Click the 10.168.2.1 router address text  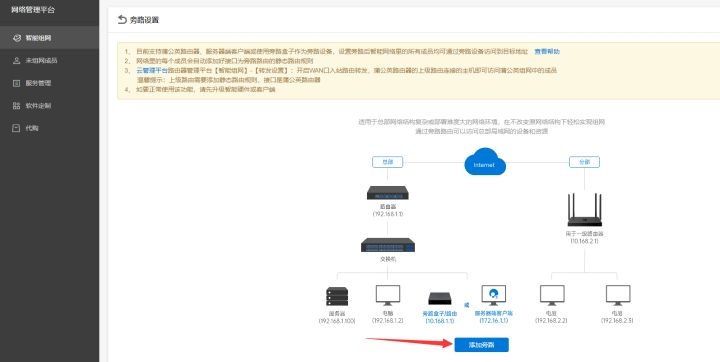584,241
